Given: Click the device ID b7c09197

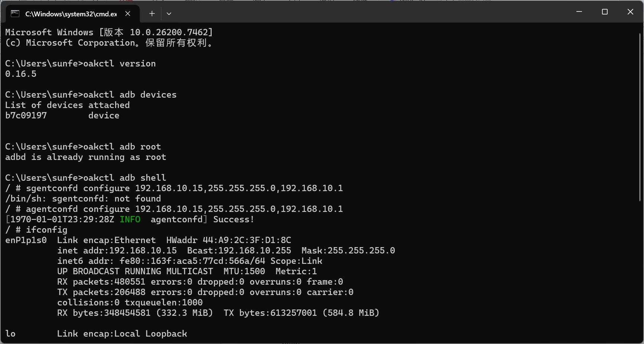Looking at the screenshot, I should coord(26,115).
